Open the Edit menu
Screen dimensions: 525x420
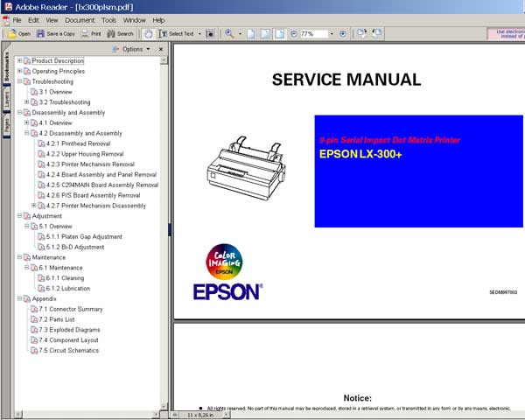pyautogui.click(x=33, y=20)
